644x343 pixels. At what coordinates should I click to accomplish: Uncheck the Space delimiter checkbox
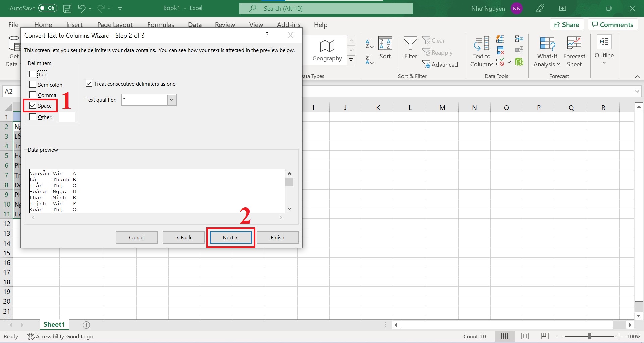click(x=33, y=105)
